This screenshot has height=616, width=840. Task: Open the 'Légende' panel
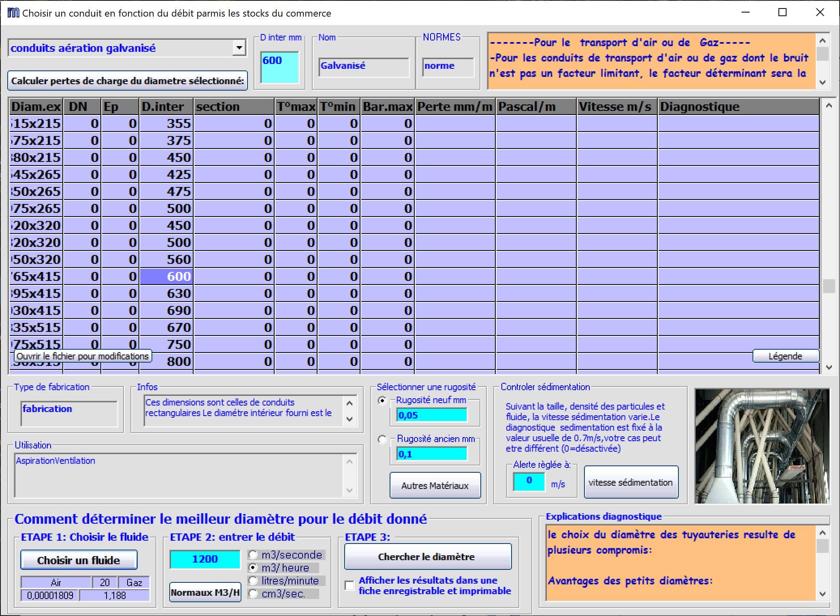click(785, 356)
